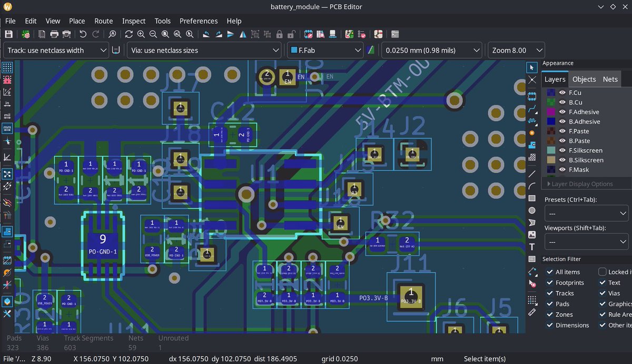
Task: Check the Locked items filter
Action: point(603,272)
